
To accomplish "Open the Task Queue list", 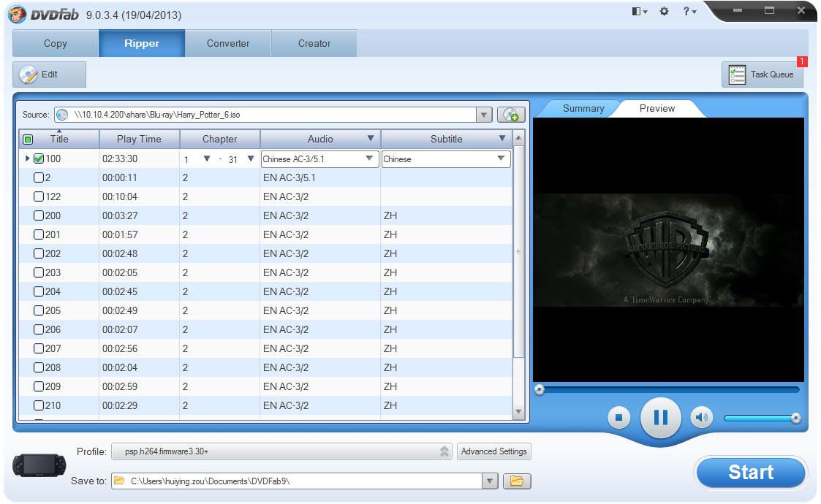I will (763, 75).
